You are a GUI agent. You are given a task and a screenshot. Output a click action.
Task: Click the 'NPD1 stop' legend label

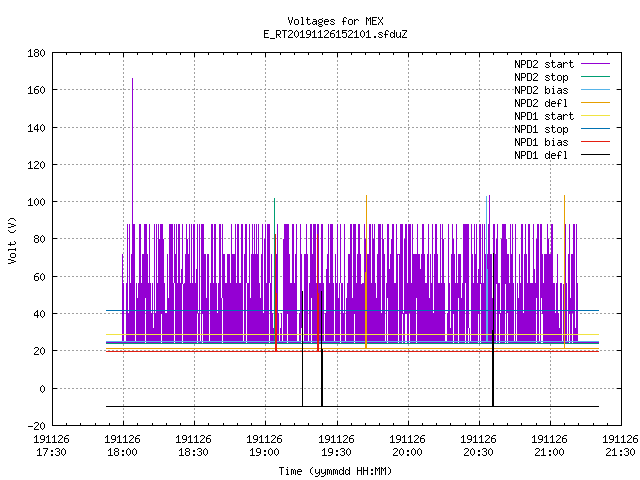pyautogui.click(x=541, y=129)
